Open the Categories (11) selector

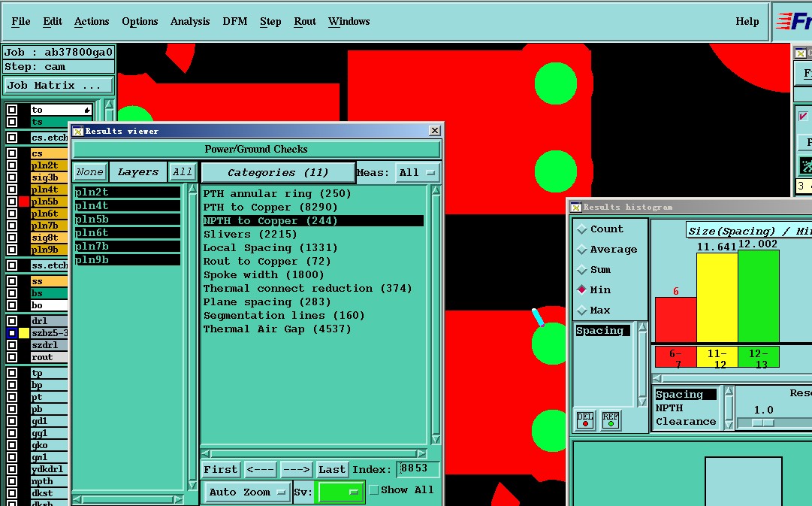point(278,173)
